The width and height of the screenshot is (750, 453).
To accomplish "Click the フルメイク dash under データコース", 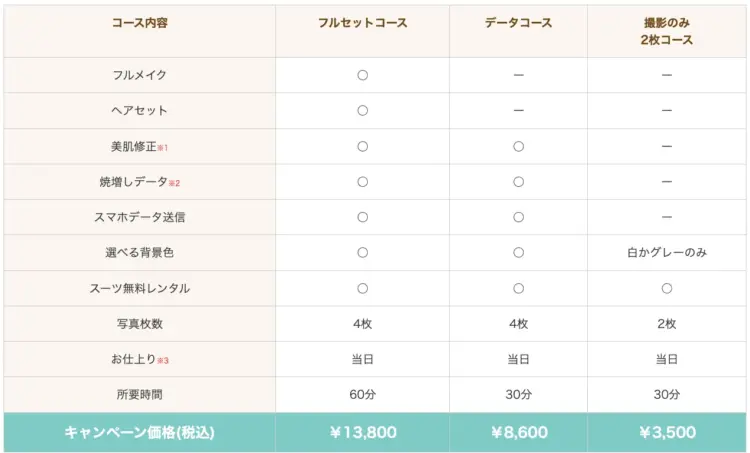I will click(518, 76).
